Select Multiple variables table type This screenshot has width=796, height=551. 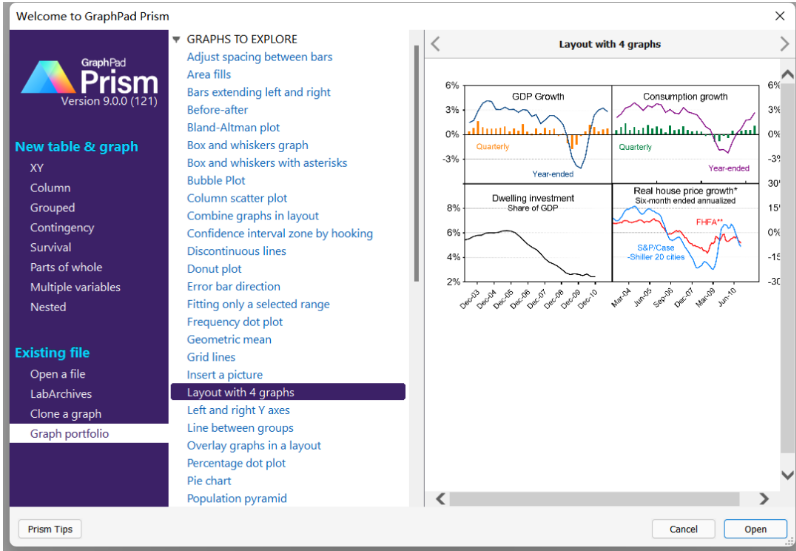75,287
